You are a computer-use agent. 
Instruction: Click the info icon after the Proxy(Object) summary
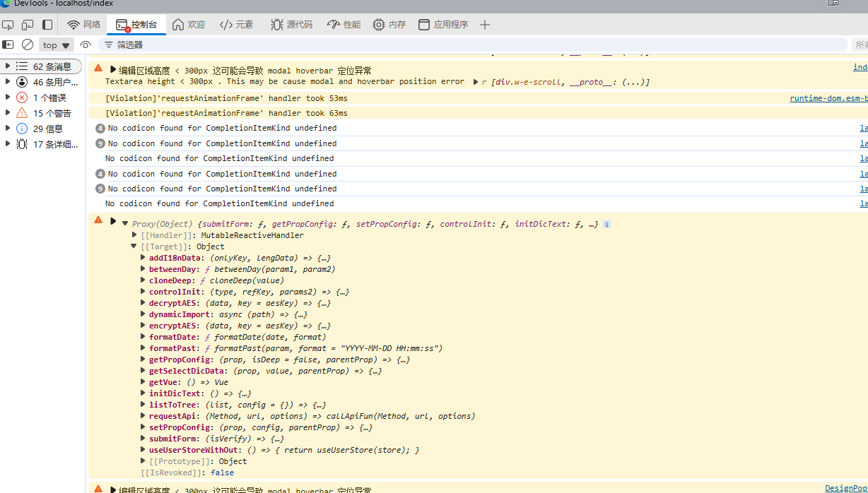(606, 224)
